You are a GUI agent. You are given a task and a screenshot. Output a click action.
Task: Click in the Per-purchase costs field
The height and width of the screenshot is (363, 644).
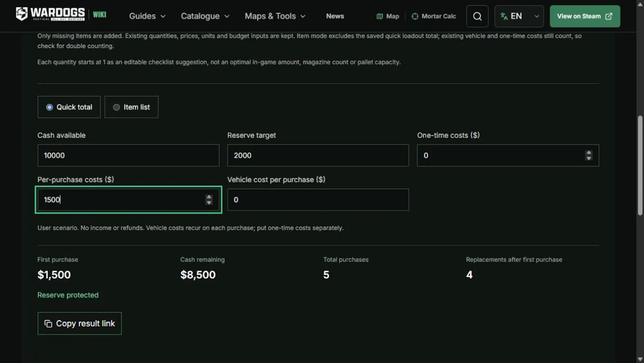128,200
